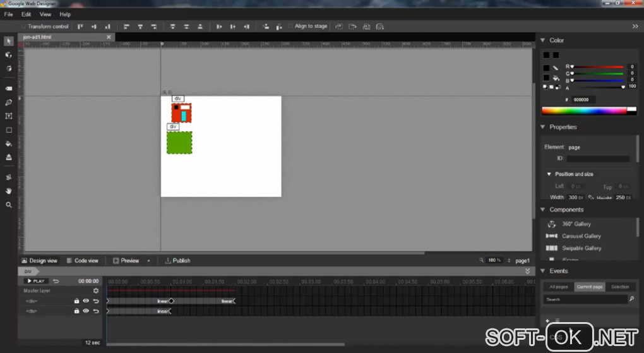Select the 3D object rotate tool
The width and height of the screenshot is (644, 353).
click(x=9, y=55)
